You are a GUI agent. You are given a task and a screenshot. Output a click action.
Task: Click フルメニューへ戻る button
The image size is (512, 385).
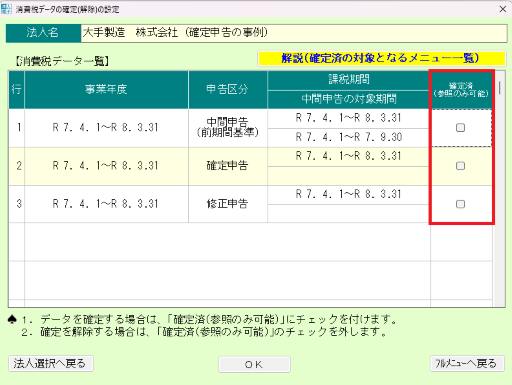coord(467,363)
